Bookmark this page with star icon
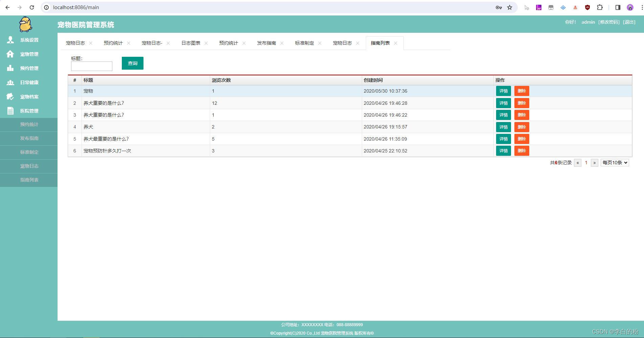This screenshot has width=644, height=338. 510,7
